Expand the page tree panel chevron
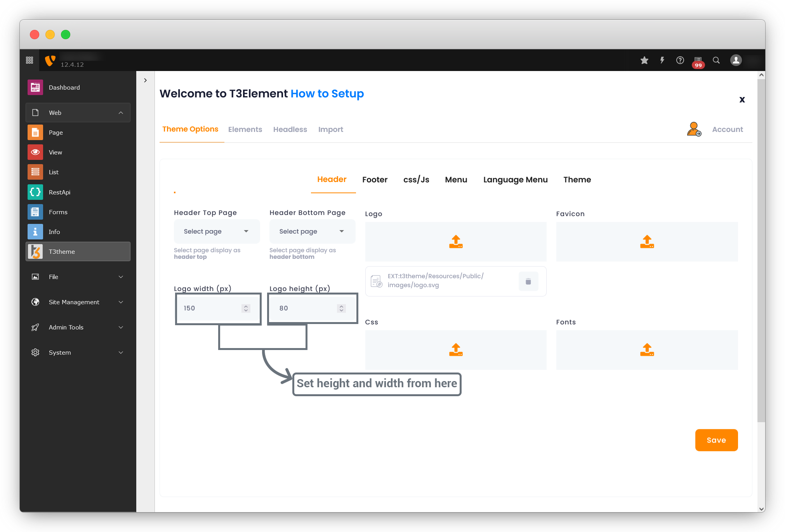The height and width of the screenshot is (532, 785). coord(145,80)
